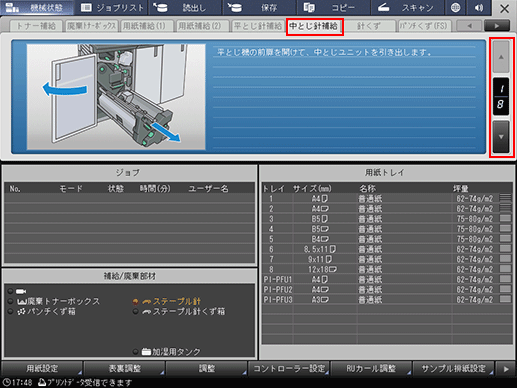Select the パンチくず(FS) tab

click(424, 26)
